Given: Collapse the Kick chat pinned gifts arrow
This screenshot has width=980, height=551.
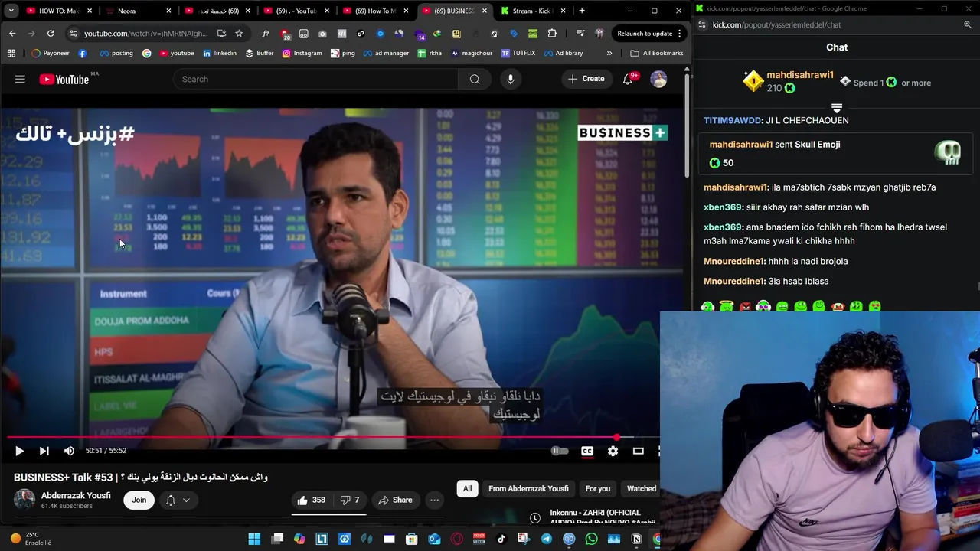Looking at the screenshot, I should (x=837, y=108).
